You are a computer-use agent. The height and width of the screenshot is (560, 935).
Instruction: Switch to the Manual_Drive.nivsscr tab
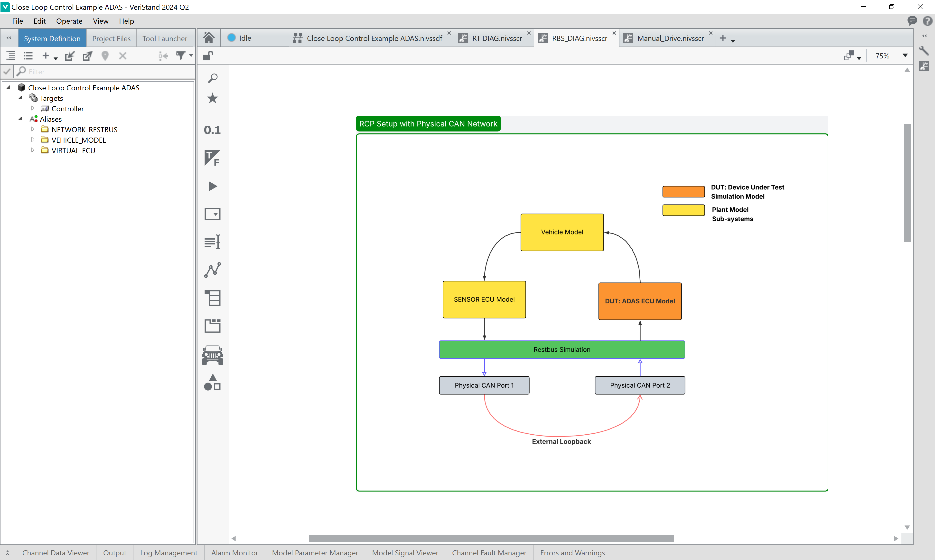pyautogui.click(x=670, y=38)
